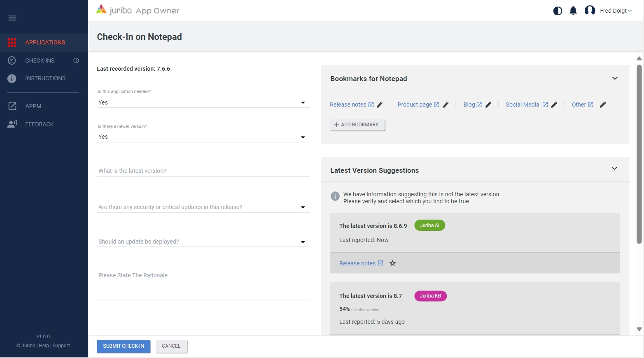The image size is (644, 358).
Task: Go to the Check-Ins section
Action: click(44, 60)
